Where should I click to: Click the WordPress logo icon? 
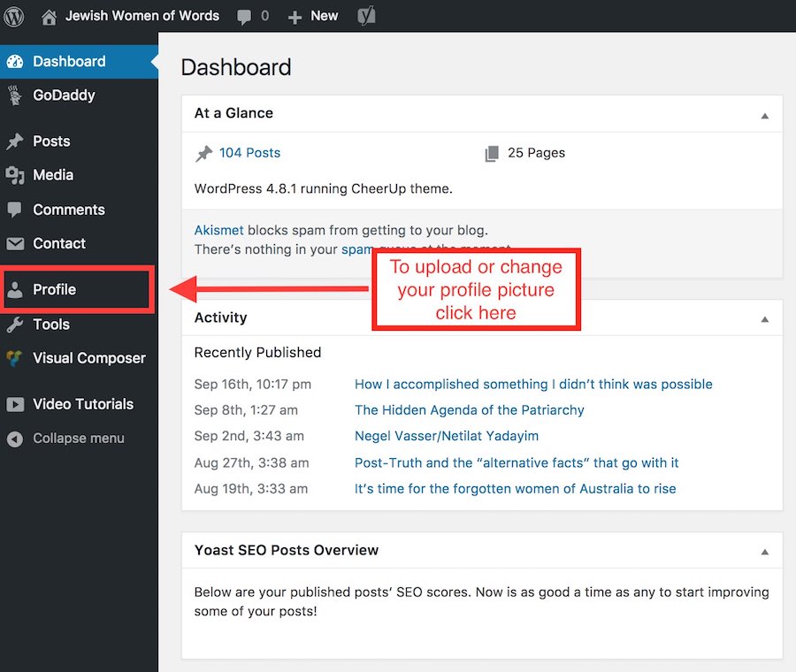coord(13,17)
